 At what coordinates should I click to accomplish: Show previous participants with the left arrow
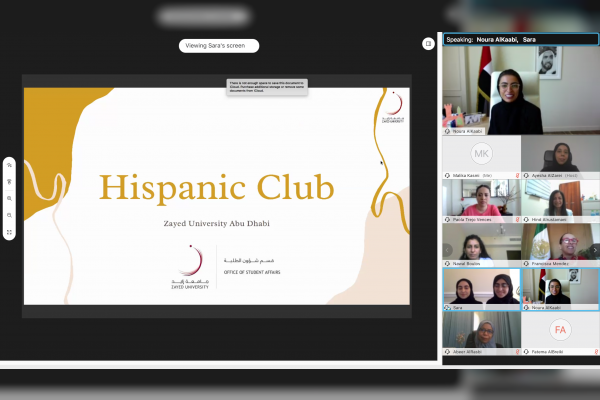coord(447,250)
